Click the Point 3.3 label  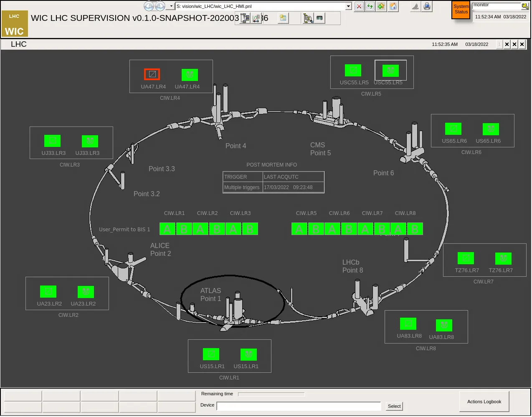pyautogui.click(x=162, y=169)
